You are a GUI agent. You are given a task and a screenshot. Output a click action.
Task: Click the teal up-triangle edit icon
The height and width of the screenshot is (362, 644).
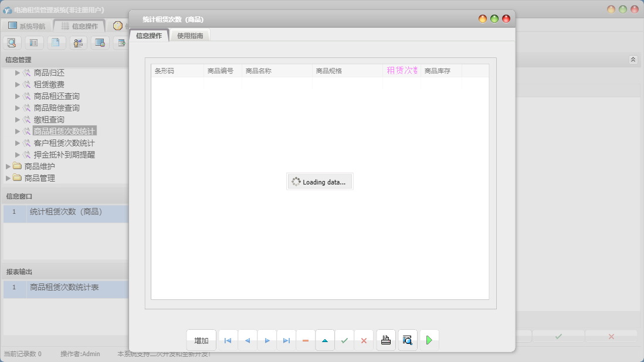point(325,340)
